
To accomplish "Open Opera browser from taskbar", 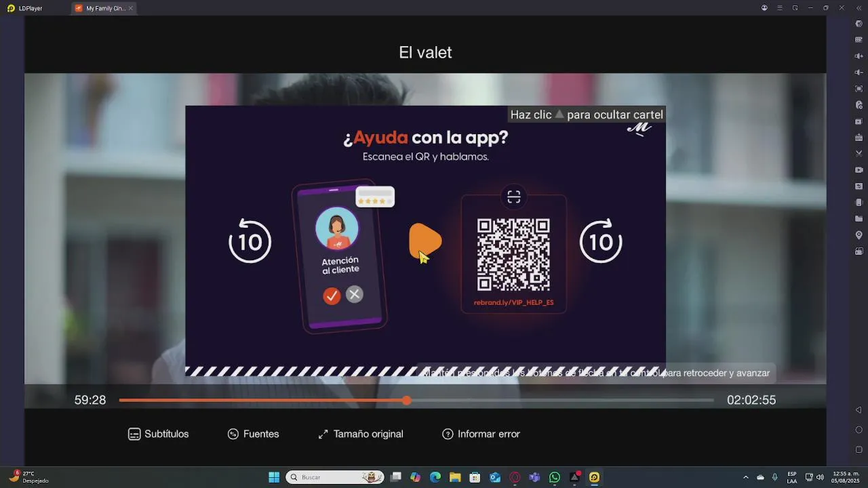I will coord(515,477).
